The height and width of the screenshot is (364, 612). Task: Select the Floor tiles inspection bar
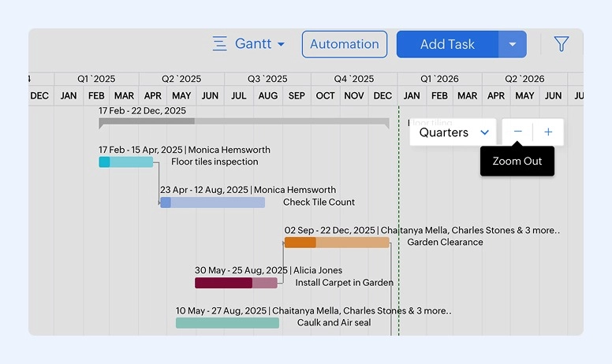125,162
